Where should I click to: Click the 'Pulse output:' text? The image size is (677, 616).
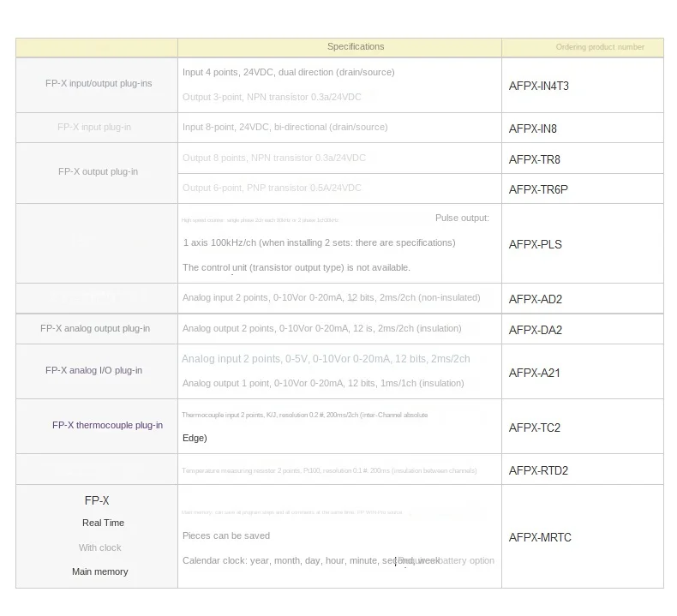pos(462,218)
